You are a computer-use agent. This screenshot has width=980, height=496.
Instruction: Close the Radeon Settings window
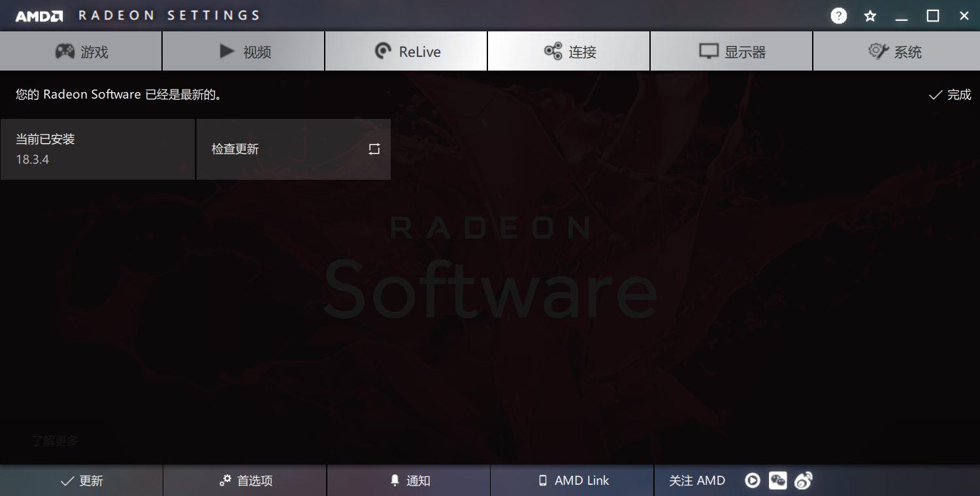point(964,16)
